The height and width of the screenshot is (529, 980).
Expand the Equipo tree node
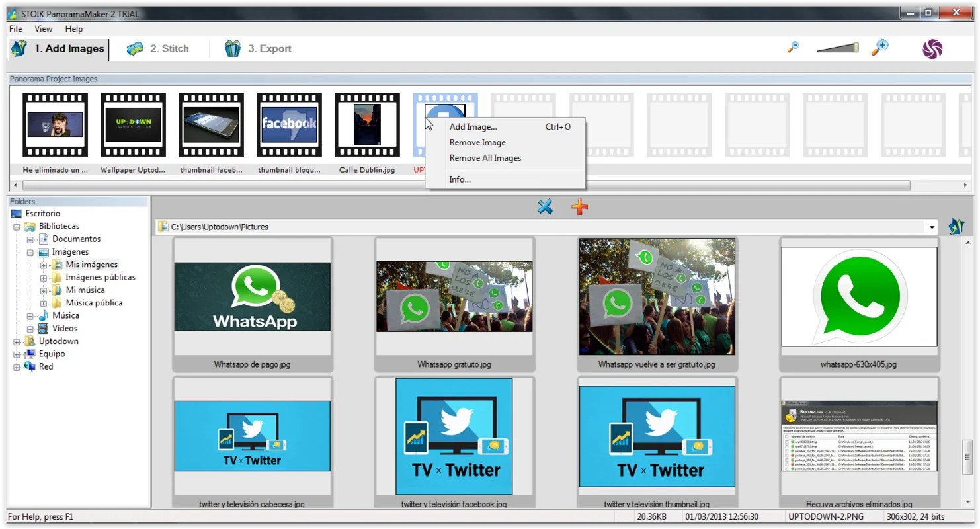[17, 354]
